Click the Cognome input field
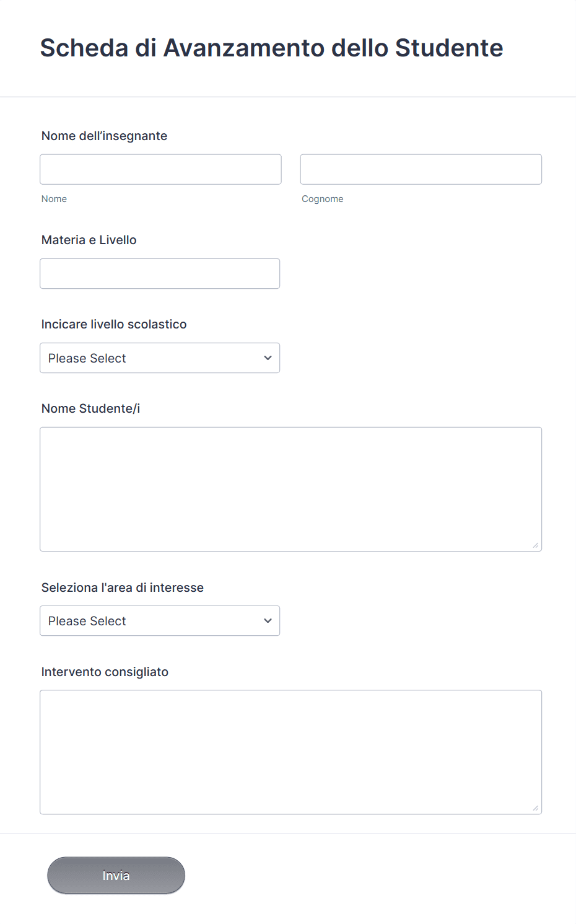This screenshot has width=576, height=924. click(x=421, y=169)
